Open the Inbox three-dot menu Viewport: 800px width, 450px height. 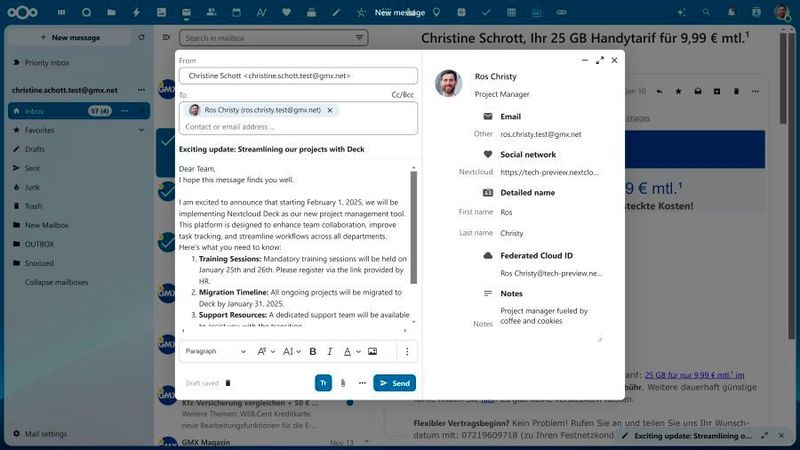point(124,111)
